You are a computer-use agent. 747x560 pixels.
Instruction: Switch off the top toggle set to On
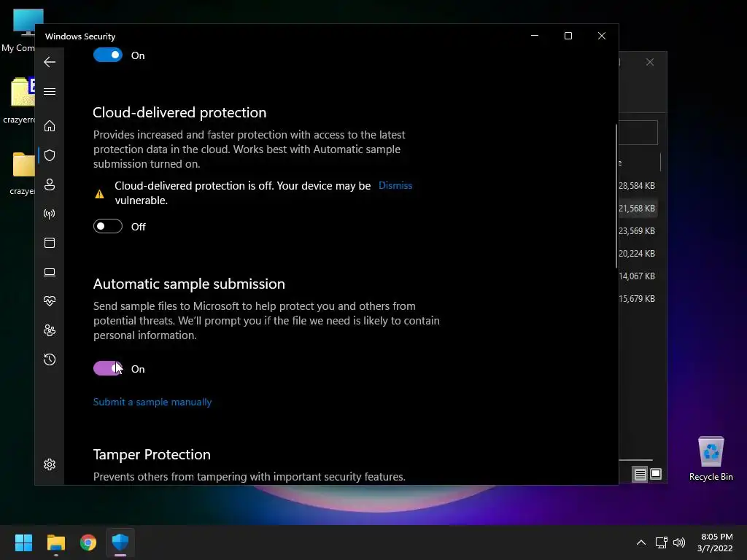(108, 55)
